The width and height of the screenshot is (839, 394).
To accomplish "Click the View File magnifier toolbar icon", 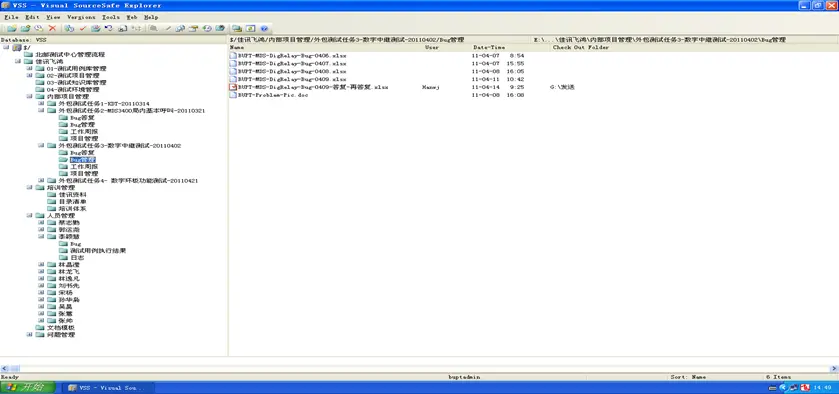I will click(x=154, y=28).
